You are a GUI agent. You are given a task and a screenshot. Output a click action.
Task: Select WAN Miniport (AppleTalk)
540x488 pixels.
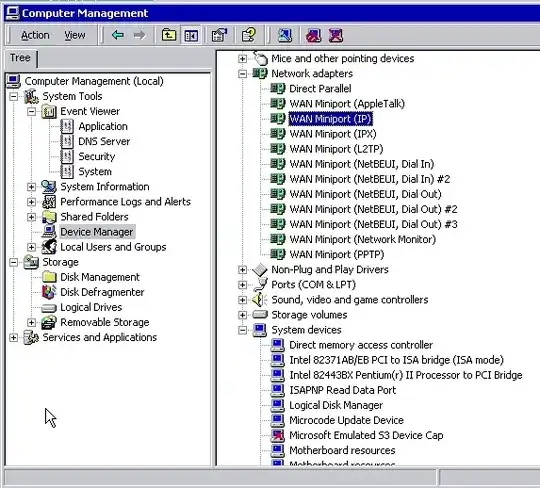347,104
